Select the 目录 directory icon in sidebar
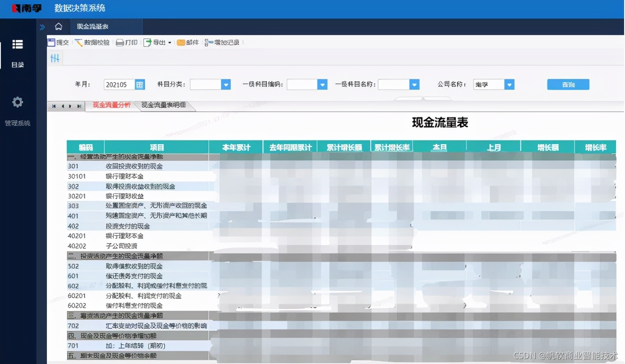Screen dimensions: 625x364 tap(18, 44)
